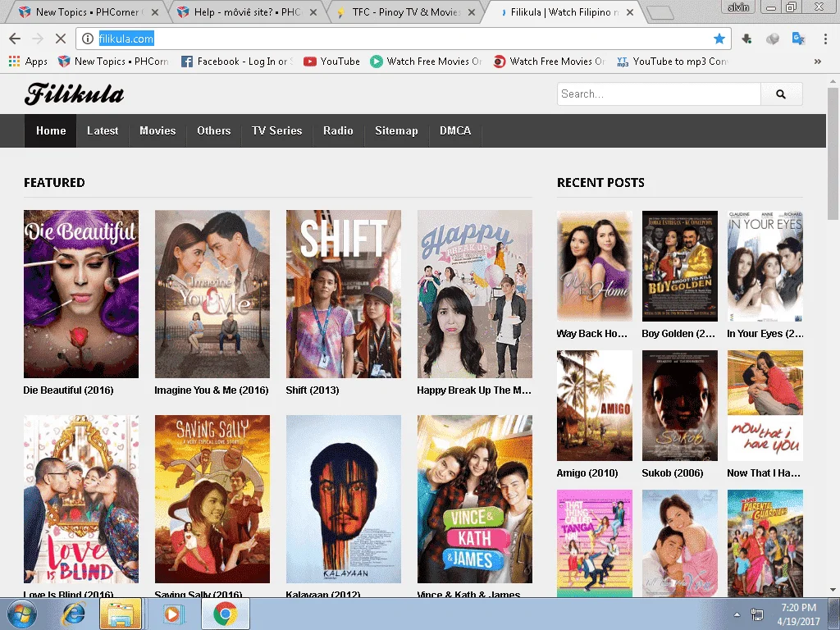Click the page vertical scrollbar thumb
The height and width of the screenshot is (630, 840).
coord(833,153)
